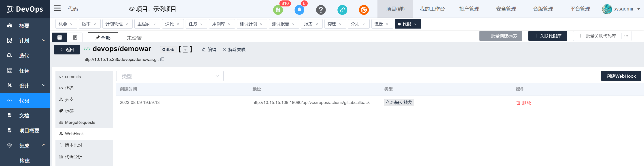The image size is (644, 166).
Task: Open the green document notifications icon
Action: (x=278, y=10)
